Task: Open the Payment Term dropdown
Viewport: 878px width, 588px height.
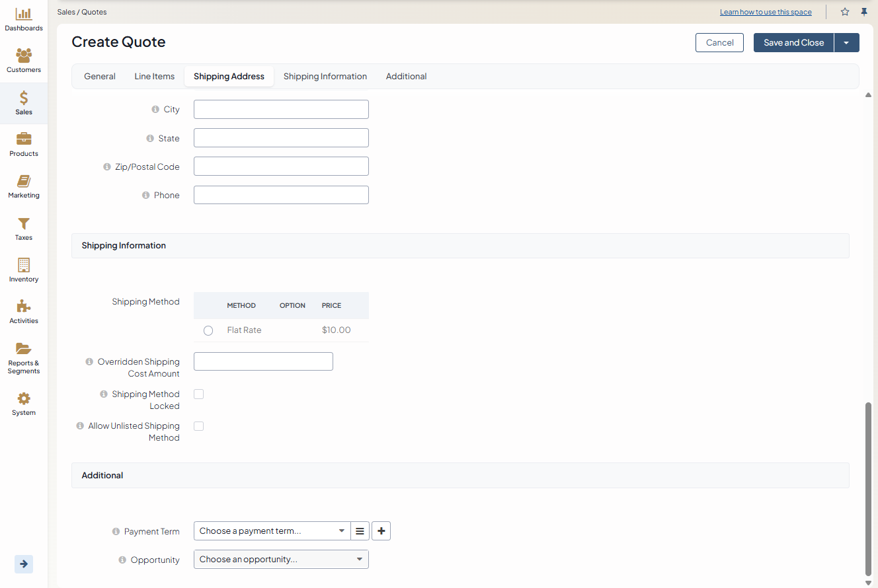Action: (272, 531)
